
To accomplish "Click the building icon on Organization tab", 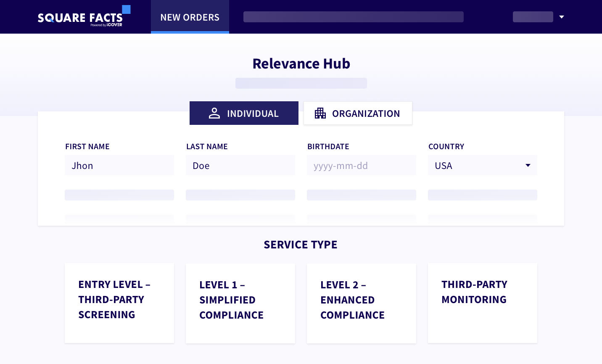I will [x=320, y=113].
